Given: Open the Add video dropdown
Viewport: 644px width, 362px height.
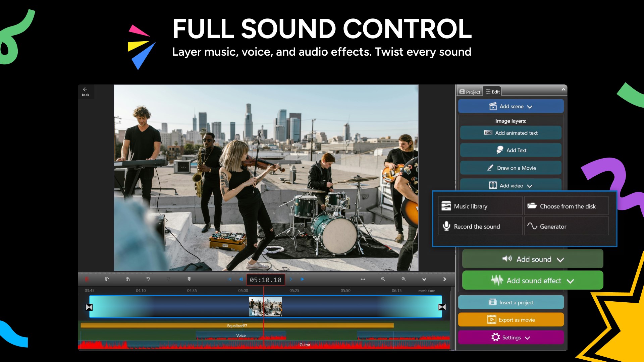Looking at the screenshot, I should click(511, 185).
